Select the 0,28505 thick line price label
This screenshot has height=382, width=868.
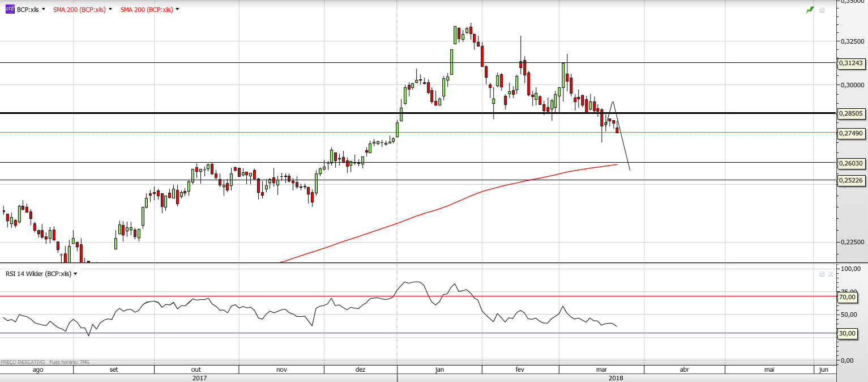coord(851,113)
